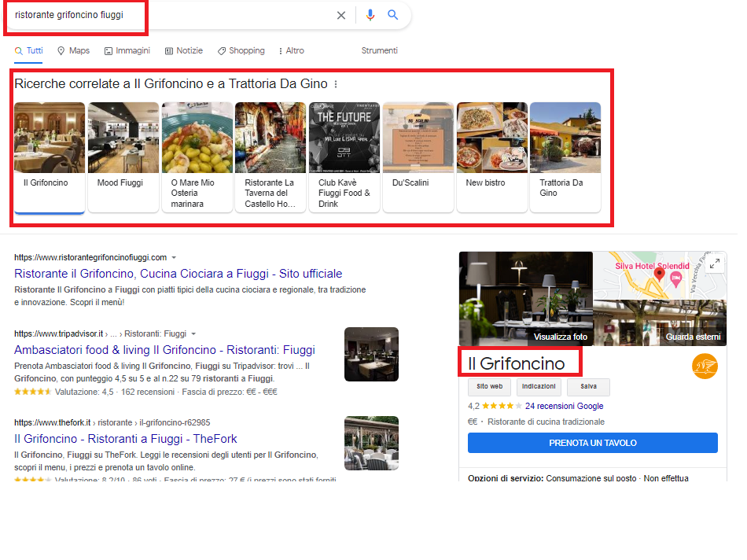Select the O Mare Mio Osteria marinara card

tap(197, 157)
